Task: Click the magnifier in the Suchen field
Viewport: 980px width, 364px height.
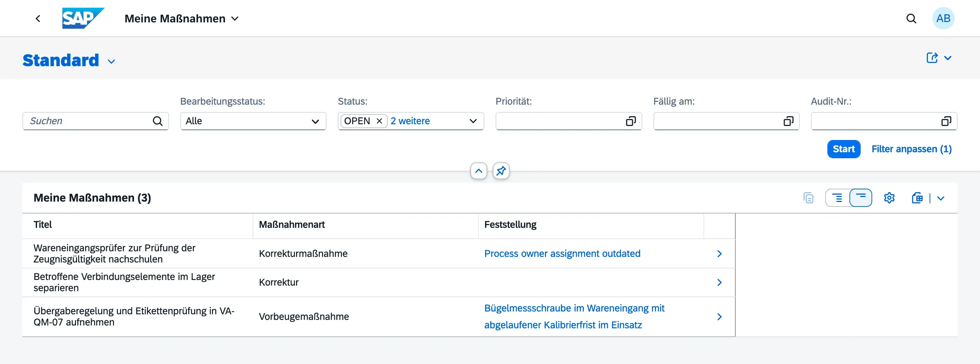Action: 157,121
